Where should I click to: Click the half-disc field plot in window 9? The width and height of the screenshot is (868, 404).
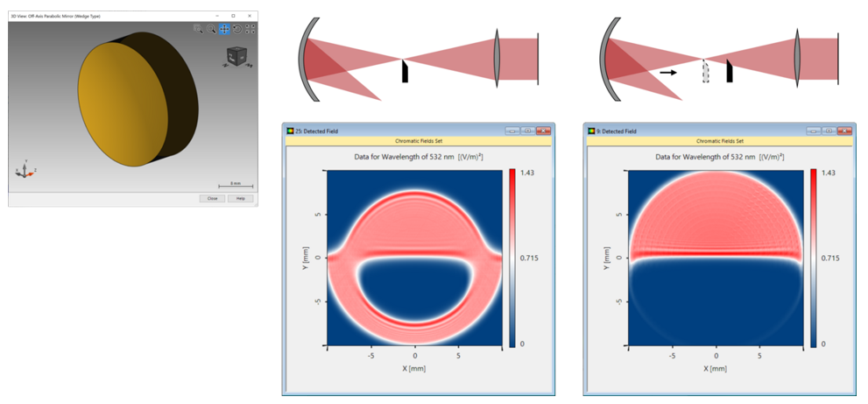(x=716, y=258)
